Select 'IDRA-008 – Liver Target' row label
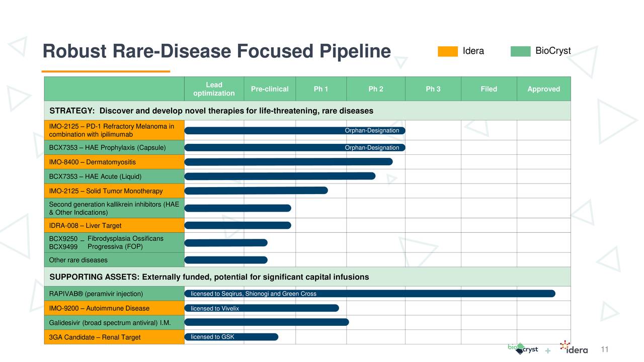644x362 pixels. pos(114,225)
